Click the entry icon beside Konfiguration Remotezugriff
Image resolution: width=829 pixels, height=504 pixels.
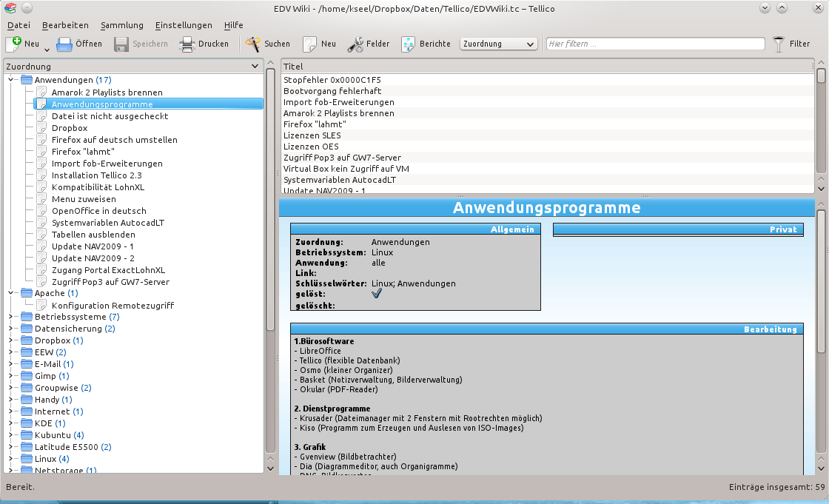(42, 305)
